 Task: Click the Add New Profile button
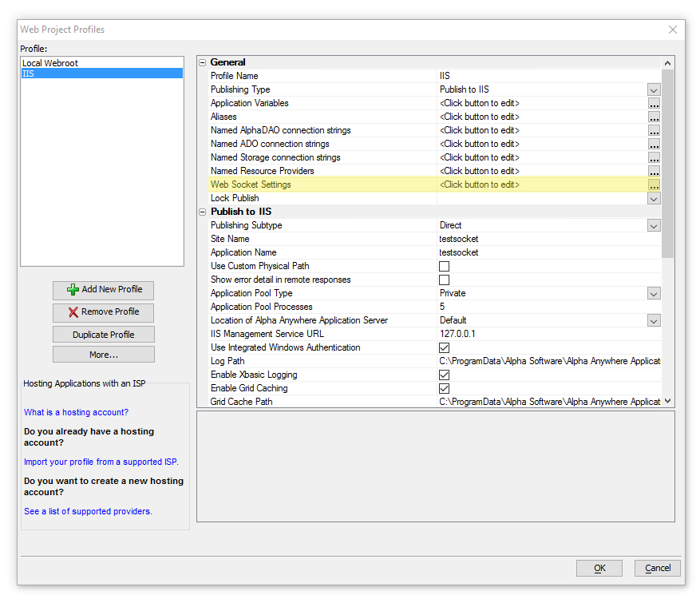(x=103, y=290)
